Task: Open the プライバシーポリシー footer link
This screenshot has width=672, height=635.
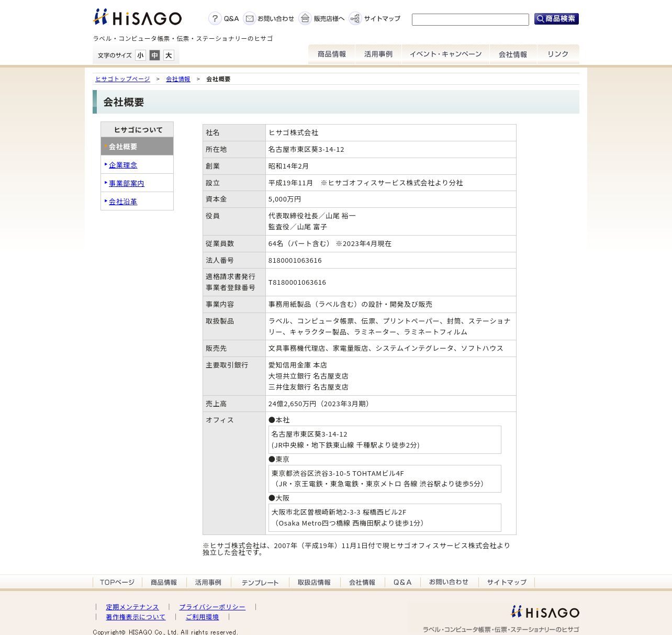Action: 212,607
